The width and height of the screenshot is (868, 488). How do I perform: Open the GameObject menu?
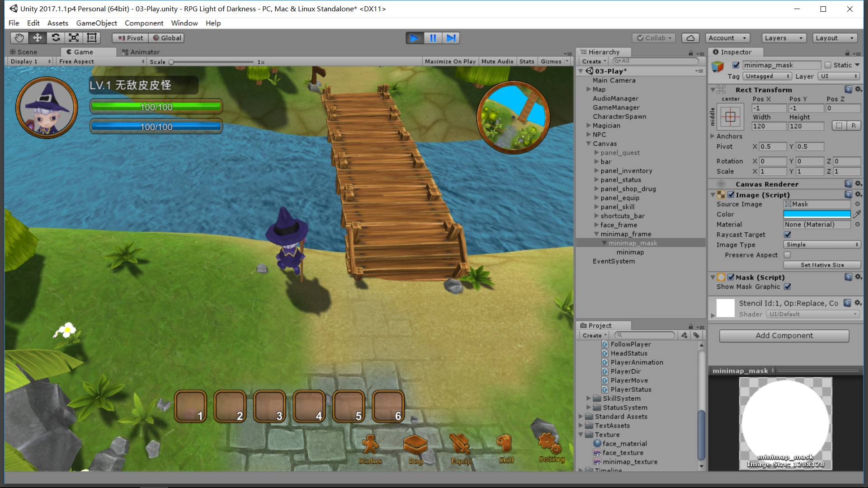[96, 23]
